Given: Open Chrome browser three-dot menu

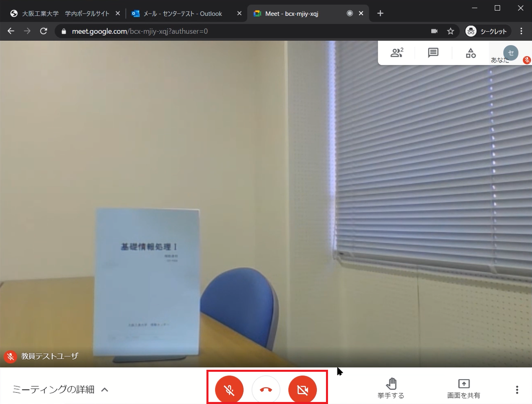Looking at the screenshot, I should 521,31.
